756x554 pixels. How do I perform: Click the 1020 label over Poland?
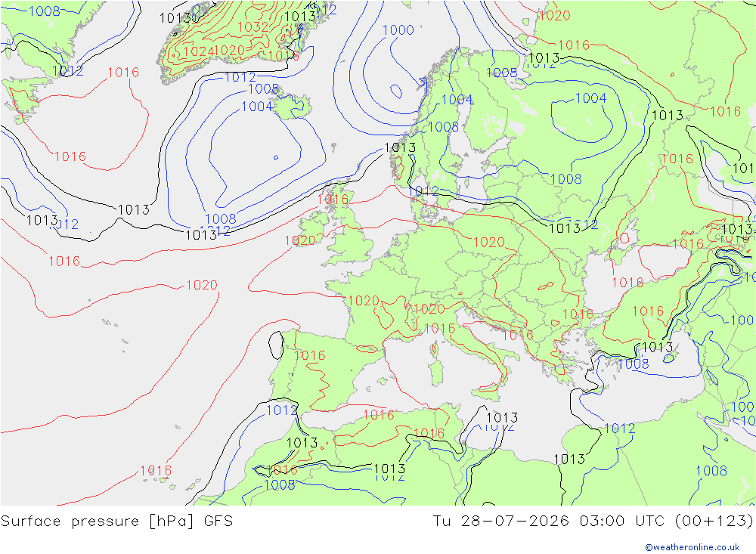[x=489, y=242]
